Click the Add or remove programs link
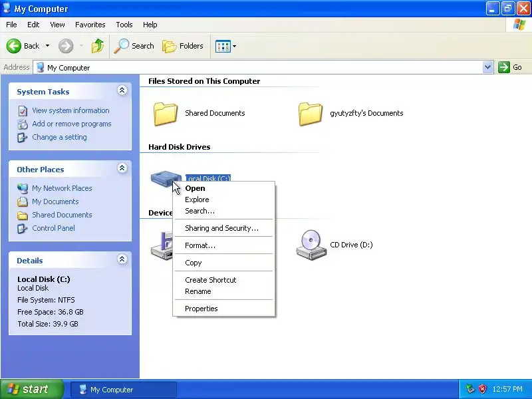 click(x=72, y=124)
